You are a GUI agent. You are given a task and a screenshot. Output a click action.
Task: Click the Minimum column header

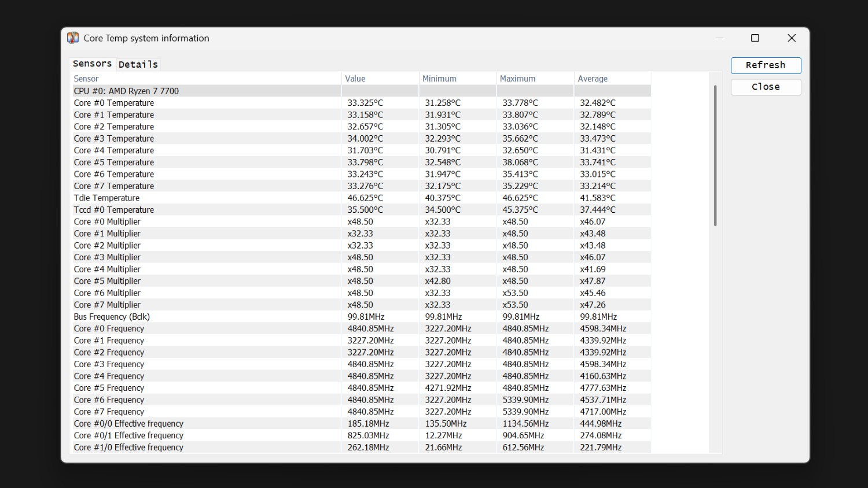458,79
